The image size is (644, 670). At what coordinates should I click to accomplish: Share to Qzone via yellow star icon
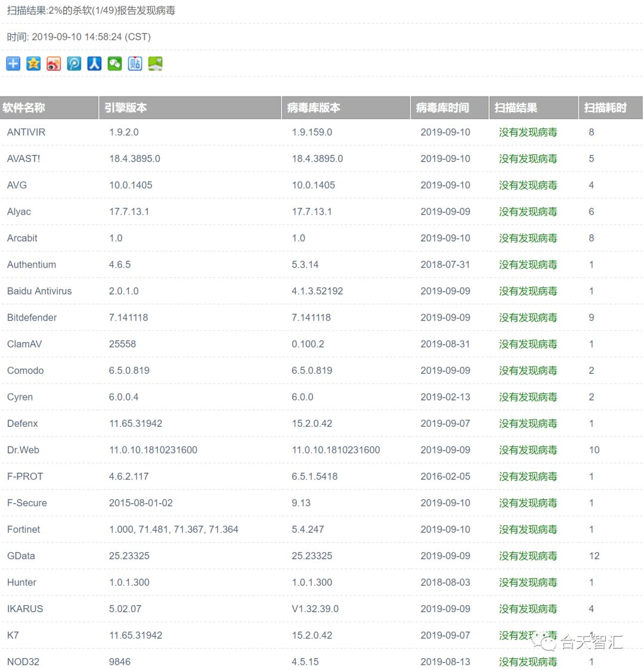pyautogui.click(x=33, y=64)
